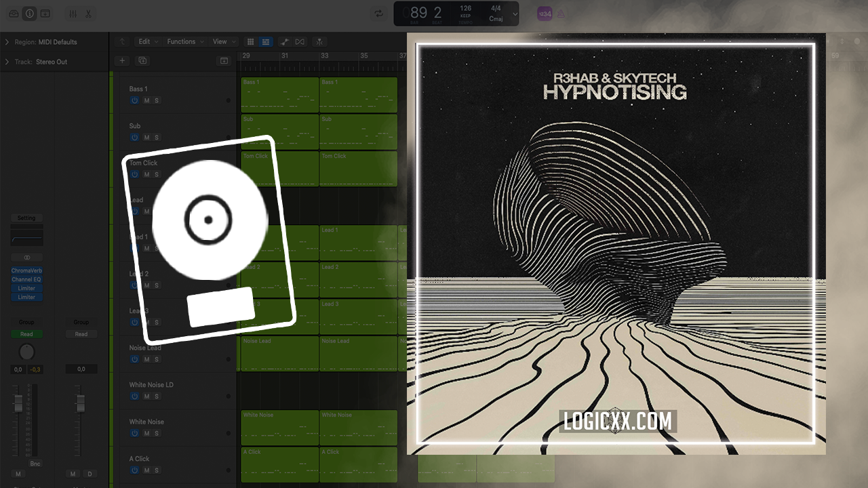Show global tracks icon
868x488 pixels.
click(x=224, y=60)
